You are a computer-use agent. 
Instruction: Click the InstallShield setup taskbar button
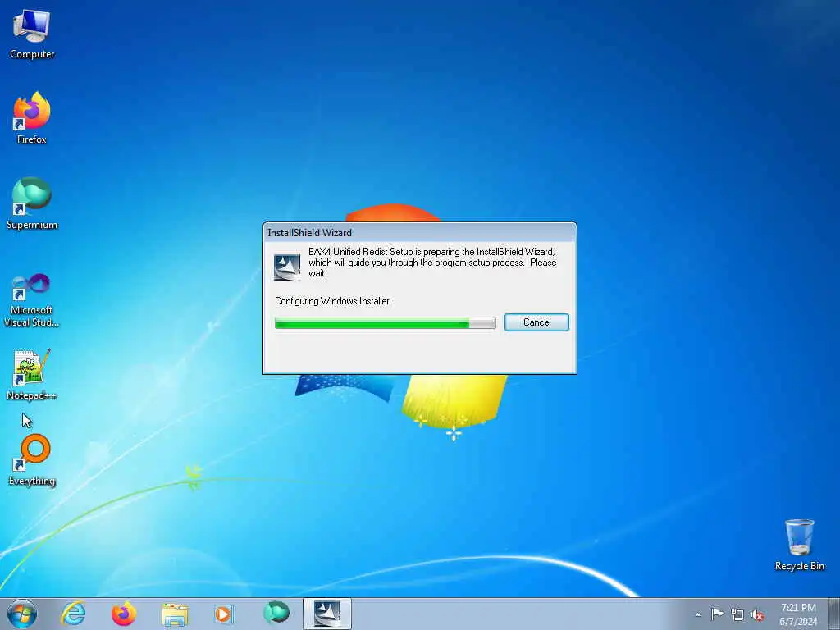326,614
